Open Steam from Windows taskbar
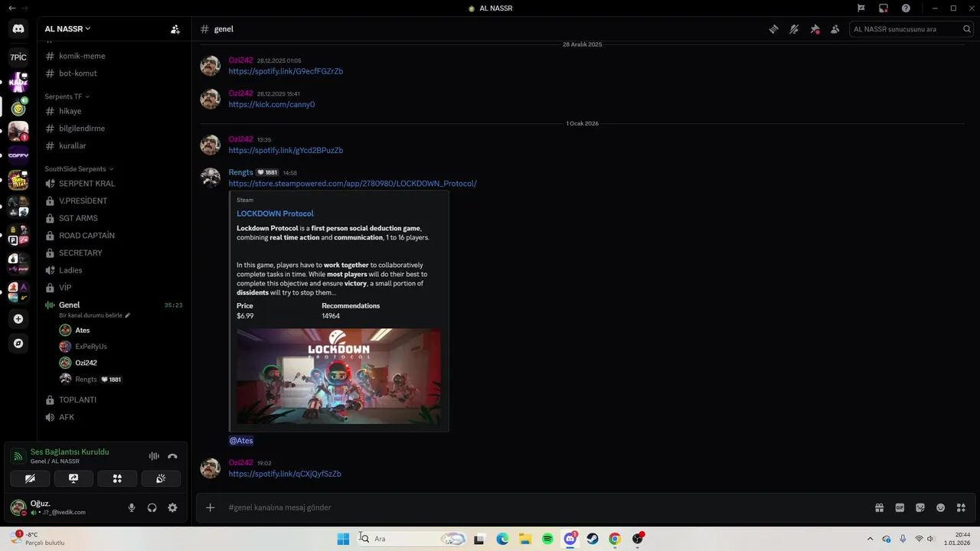Screen dimensions: 980x551 point(593,539)
